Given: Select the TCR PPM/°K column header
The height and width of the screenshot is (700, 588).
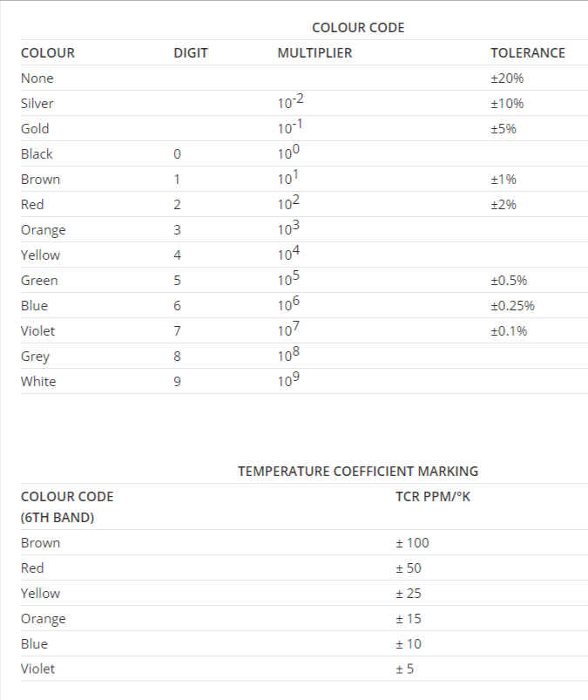Looking at the screenshot, I should tap(433, 497).
